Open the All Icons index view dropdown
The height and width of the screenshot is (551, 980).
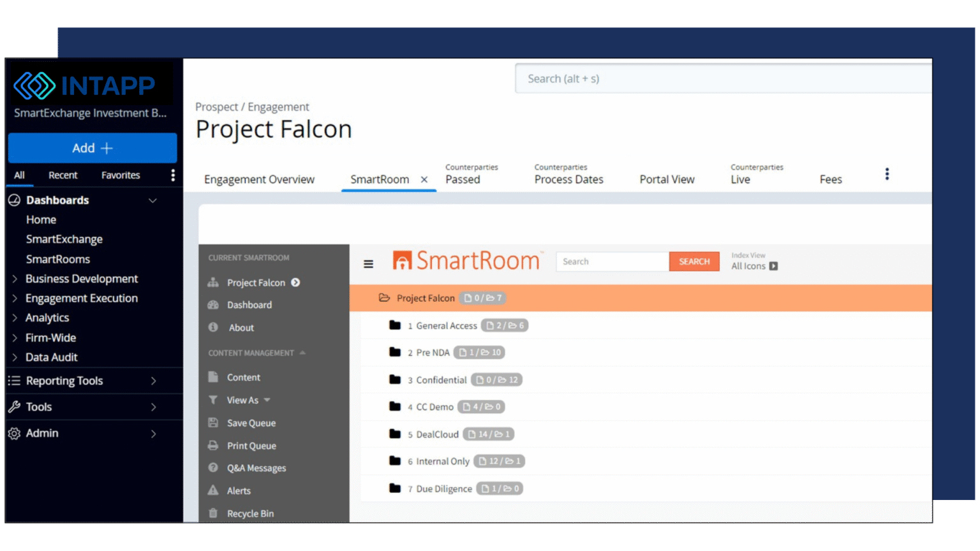(x=754, y=266)
